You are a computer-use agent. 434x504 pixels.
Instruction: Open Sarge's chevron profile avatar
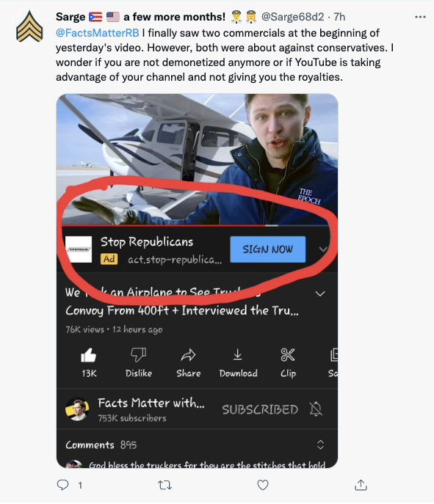click(x=29, y=26)
